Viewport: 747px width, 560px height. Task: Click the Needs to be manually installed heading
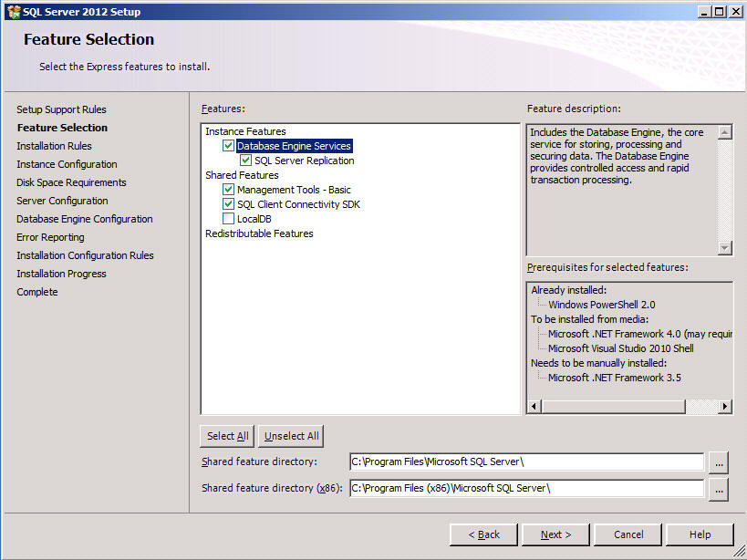599,363
